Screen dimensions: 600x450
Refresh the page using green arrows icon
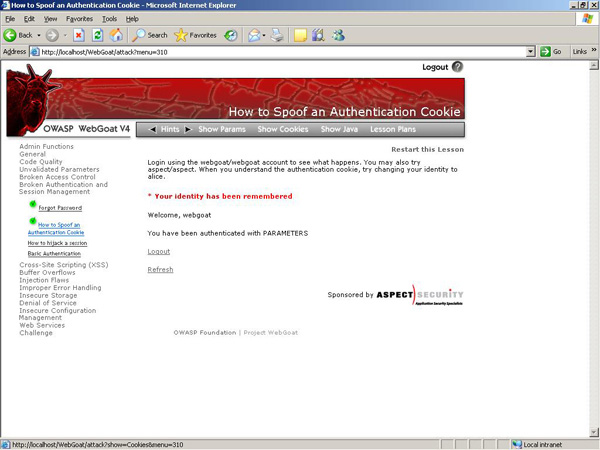point(98,35)
